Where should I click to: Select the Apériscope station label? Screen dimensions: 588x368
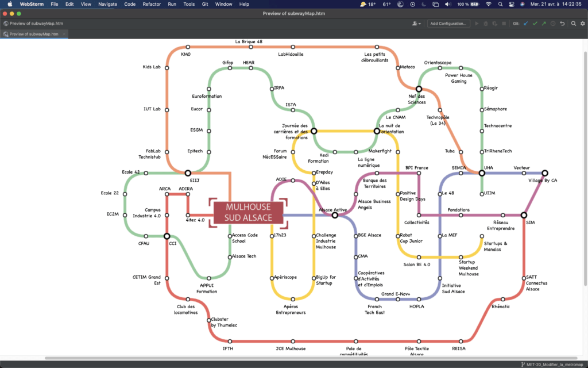(285, 277)
